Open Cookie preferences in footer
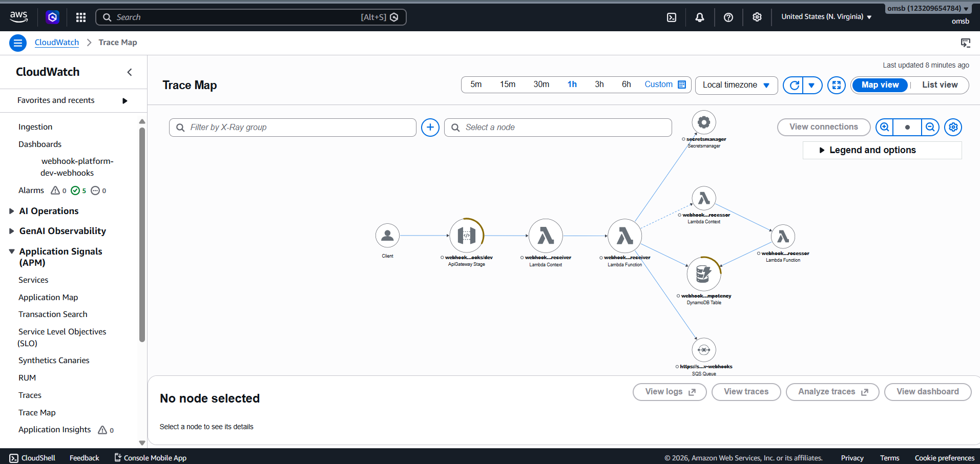The width and height of the screenshot is (980, 464). pyautogui.click(x=945, y=458)
